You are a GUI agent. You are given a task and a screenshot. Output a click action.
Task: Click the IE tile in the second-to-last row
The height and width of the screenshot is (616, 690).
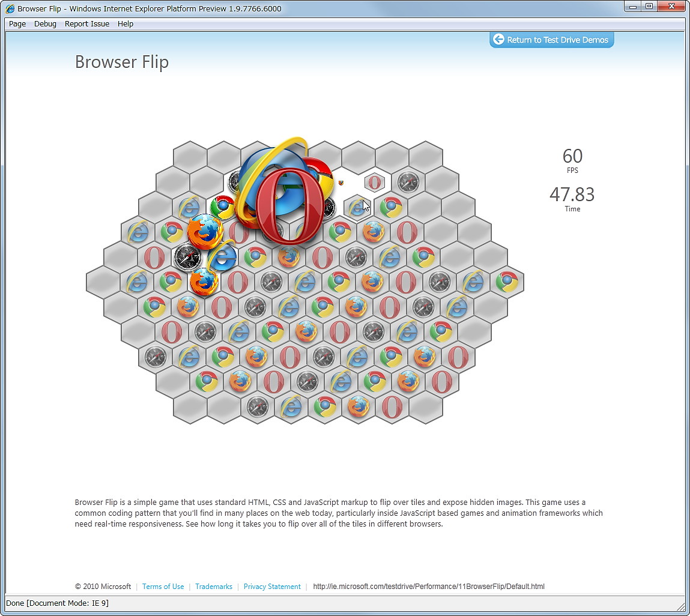click(x=341, y=381)
